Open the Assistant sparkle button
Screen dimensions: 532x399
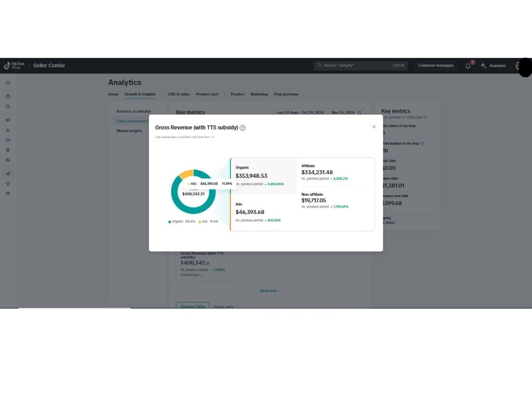click(x=493, y=65)
